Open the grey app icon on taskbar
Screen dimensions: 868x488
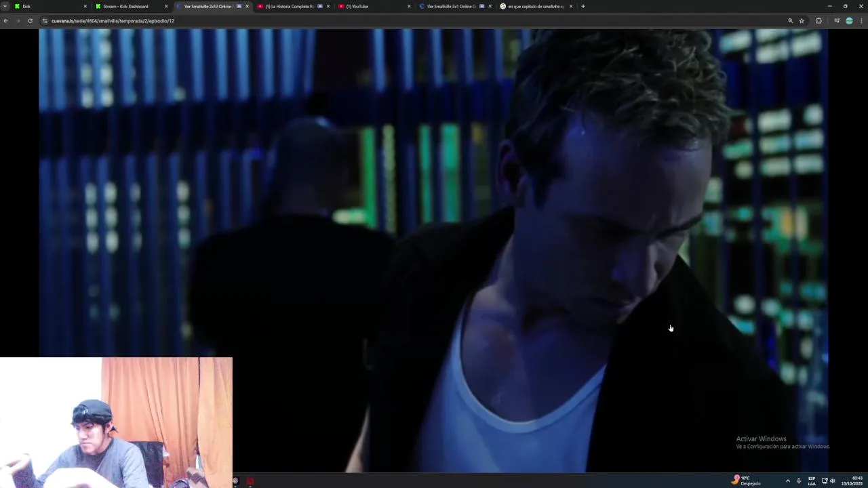coord(235,481)
